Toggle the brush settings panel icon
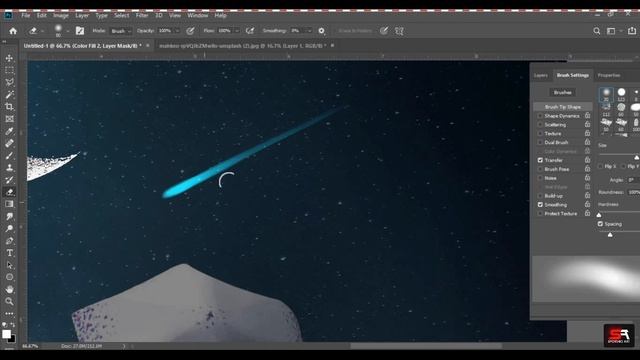The width and height of the screenshot is (640, 360). (x=80, y=31)
